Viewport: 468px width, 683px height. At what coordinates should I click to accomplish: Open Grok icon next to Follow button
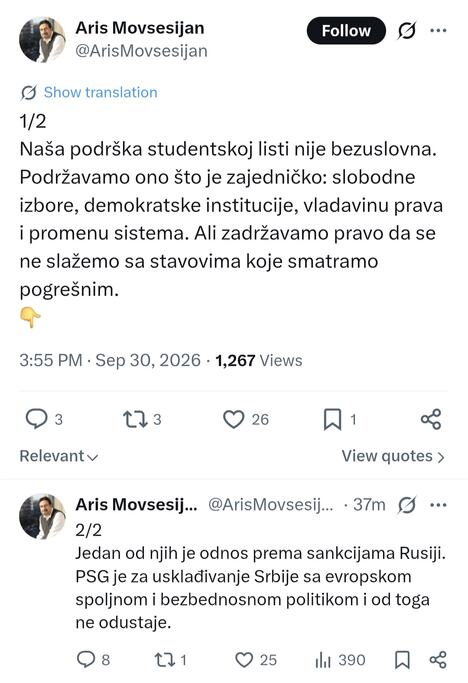[x=407, y=30]
